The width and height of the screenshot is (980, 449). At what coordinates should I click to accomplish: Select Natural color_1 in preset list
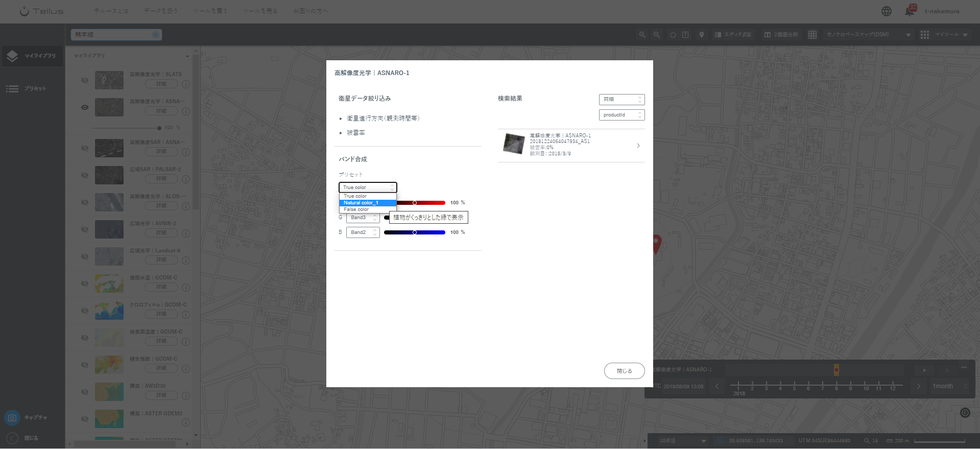click(x=368, y=203)
